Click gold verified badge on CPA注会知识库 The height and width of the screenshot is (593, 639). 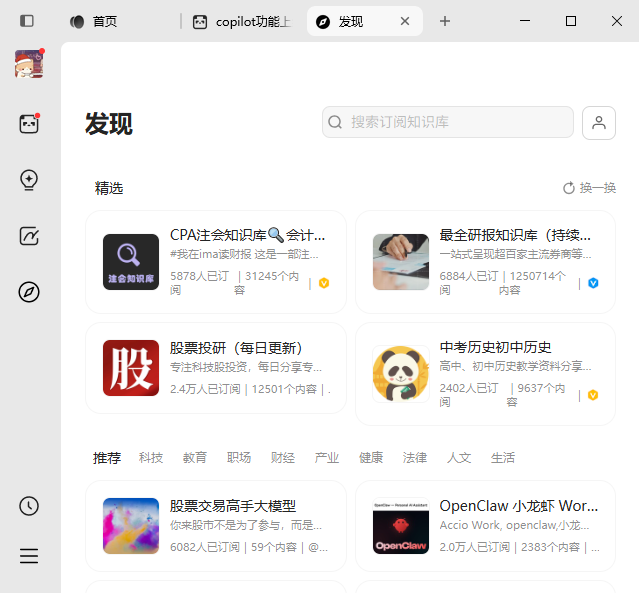pos(324,283)
